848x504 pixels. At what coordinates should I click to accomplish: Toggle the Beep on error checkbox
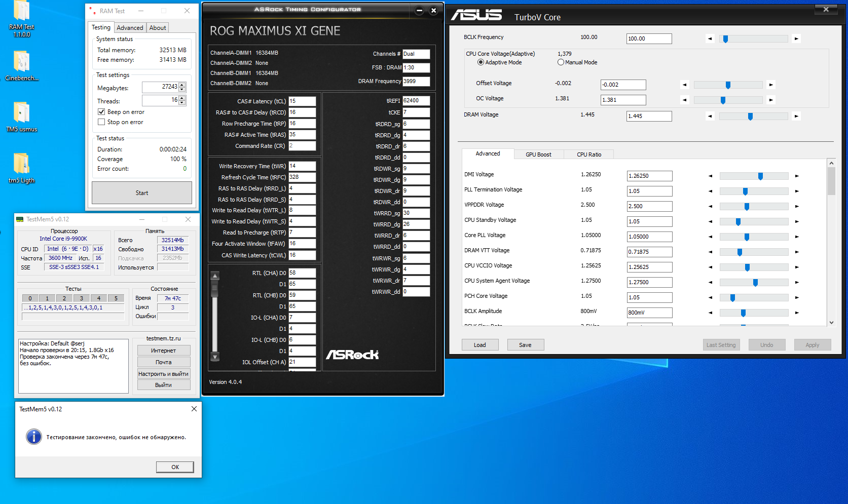pos(101,112)
